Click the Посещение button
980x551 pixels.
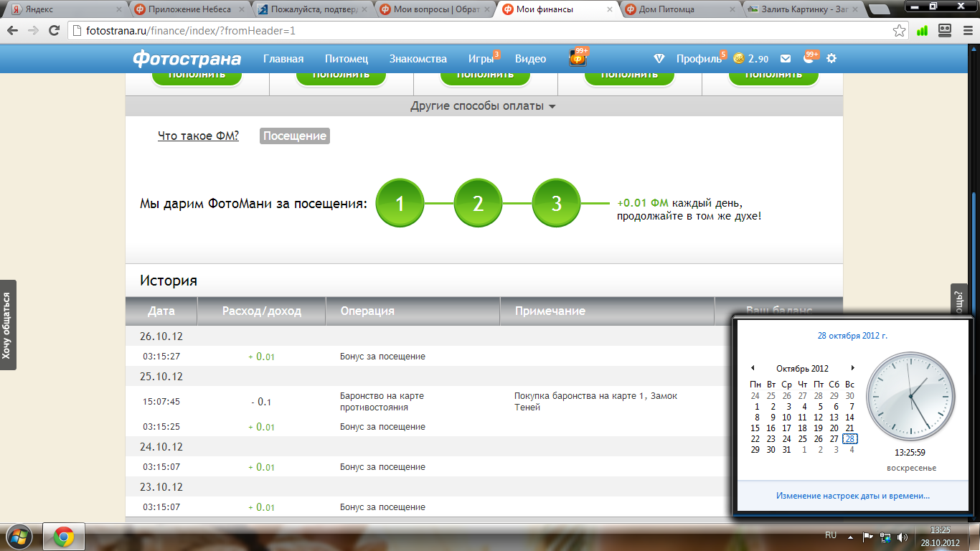coord(295,136)
